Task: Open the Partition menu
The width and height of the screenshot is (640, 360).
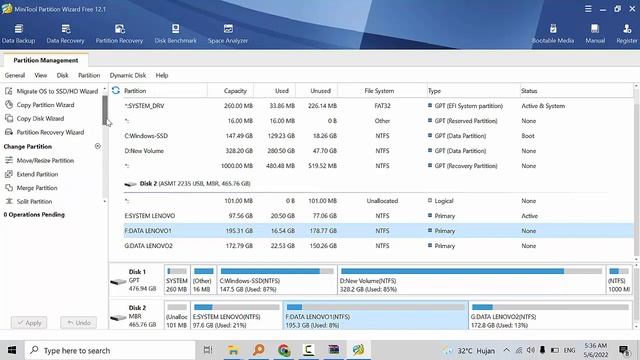Action: 89,75
